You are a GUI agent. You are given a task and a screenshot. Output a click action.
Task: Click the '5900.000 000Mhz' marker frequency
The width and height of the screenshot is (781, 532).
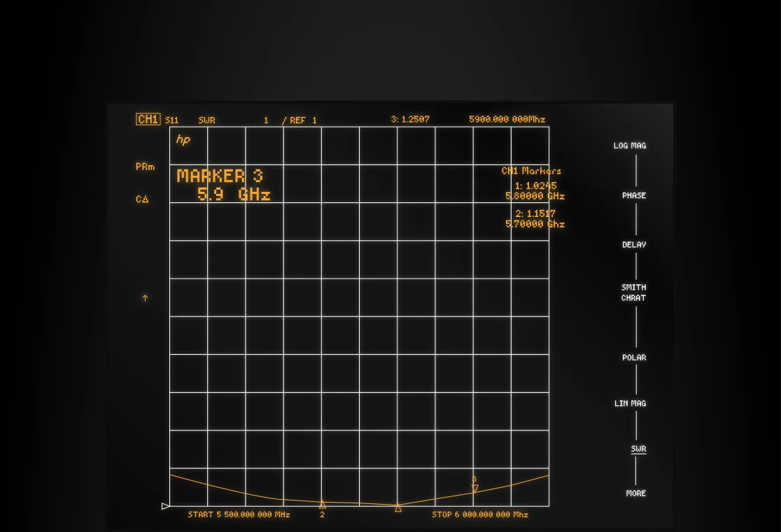[507, 119]
